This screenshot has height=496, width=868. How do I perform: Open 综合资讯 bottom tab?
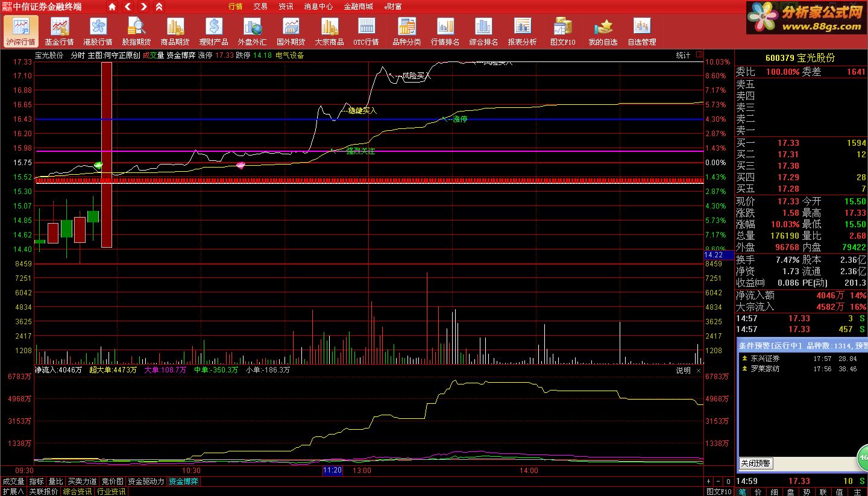coord(78,491)
